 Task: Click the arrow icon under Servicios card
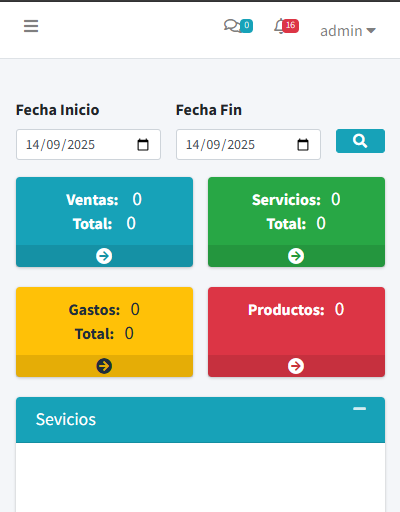coord(296,256)
